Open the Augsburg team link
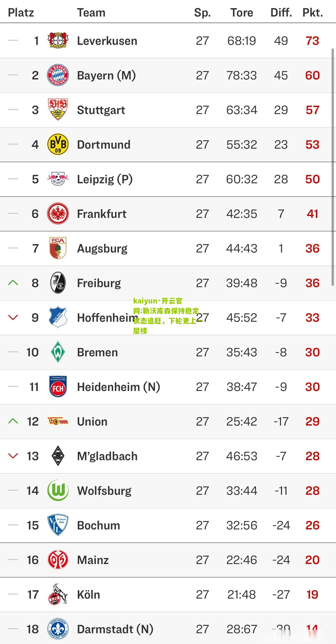 click(x=102, y=248)
